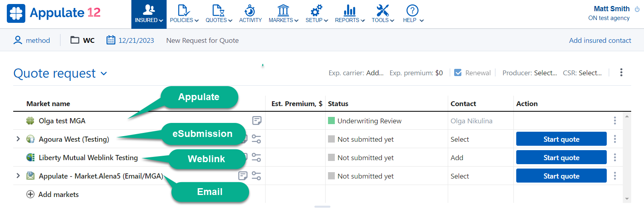Open the quote request three-dot options menu
Viewport: 644px width, 213px height.
pyautogui.click(x=621, y=72)
